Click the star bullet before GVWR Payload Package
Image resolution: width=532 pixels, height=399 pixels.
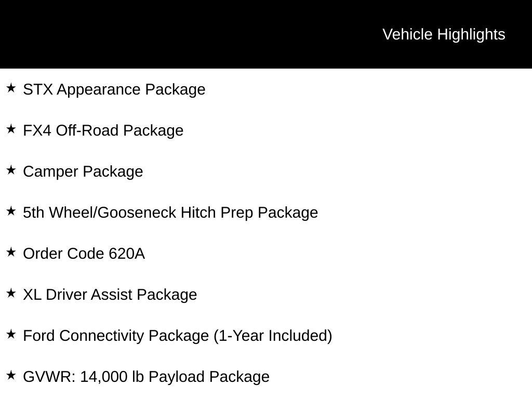pyautogui.click(x=11, y=376)
